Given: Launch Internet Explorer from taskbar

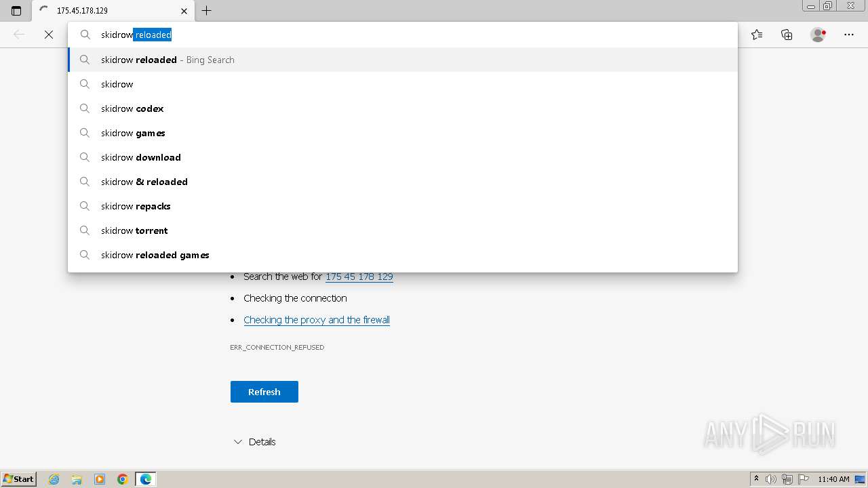Looking at the screenshot, I should point(54,479).
